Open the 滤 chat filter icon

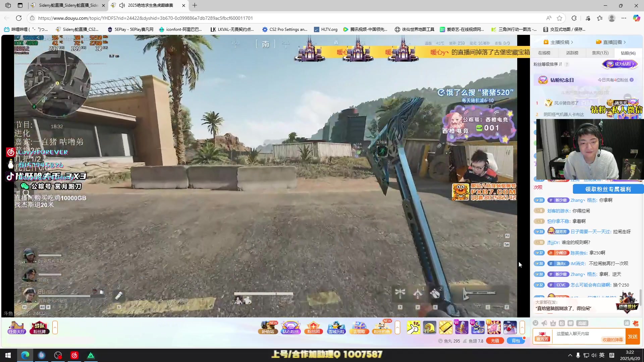pos(627,323)
